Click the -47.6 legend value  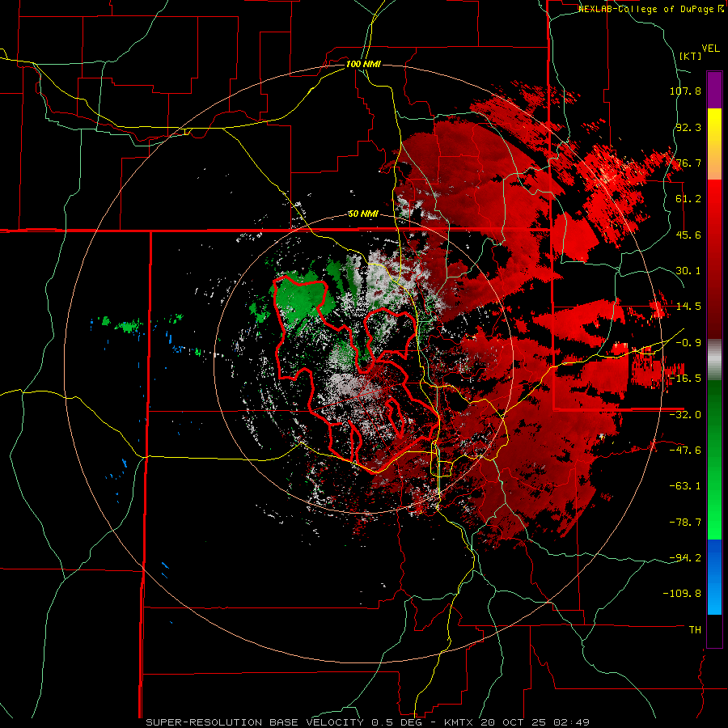coord(685,451)
